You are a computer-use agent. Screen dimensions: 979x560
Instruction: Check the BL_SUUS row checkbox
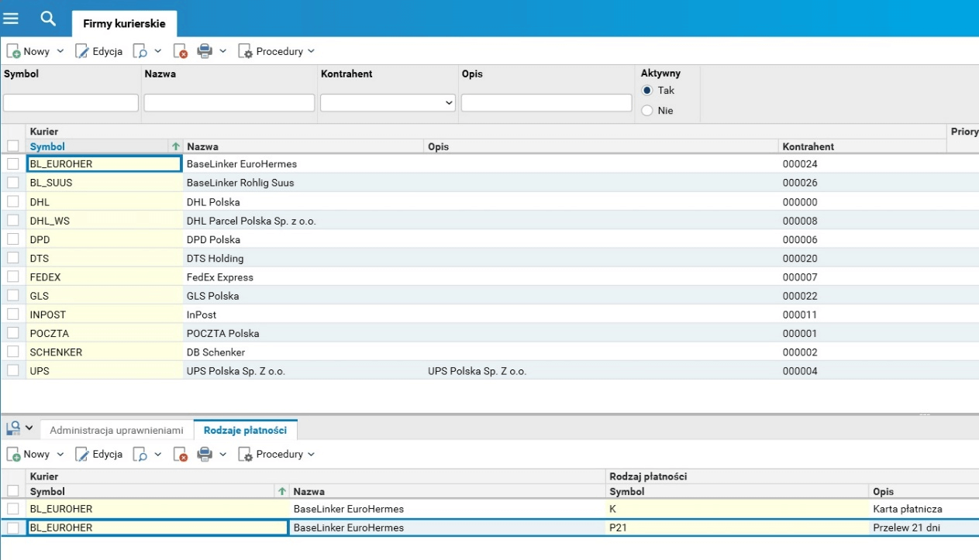(x=12, y=183)
